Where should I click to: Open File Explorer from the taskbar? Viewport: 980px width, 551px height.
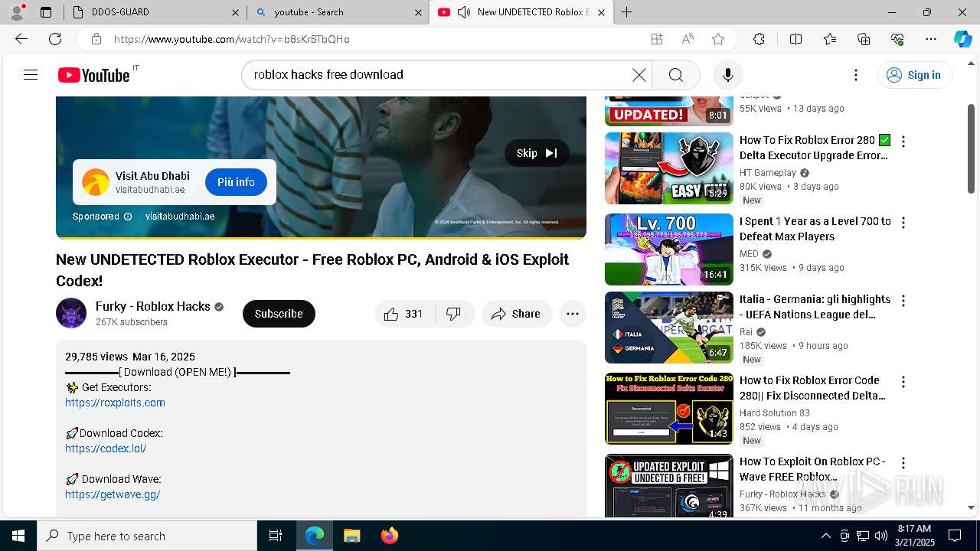(351, 536)
